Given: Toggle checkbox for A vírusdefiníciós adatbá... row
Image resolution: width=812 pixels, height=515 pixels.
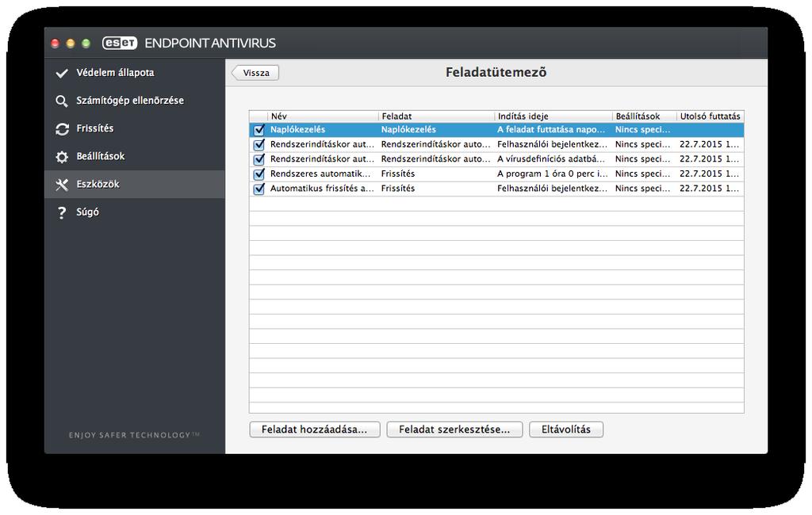Looking at the screenshot, I should click(259, 159).
